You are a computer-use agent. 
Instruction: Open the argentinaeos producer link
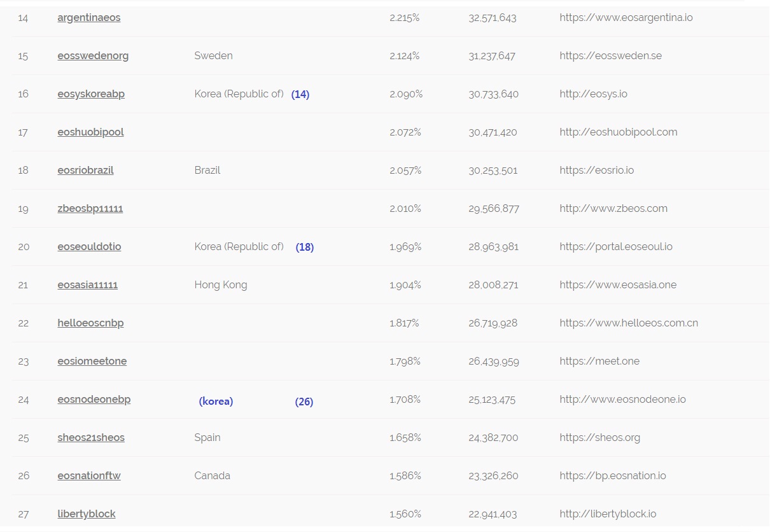click(x=89, y=18)
